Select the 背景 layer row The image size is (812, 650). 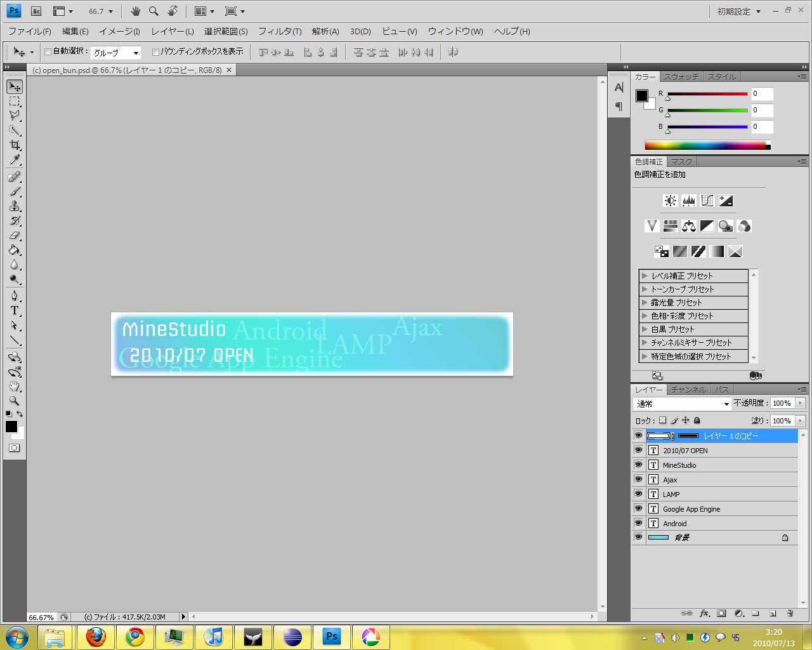click(714, 538)
